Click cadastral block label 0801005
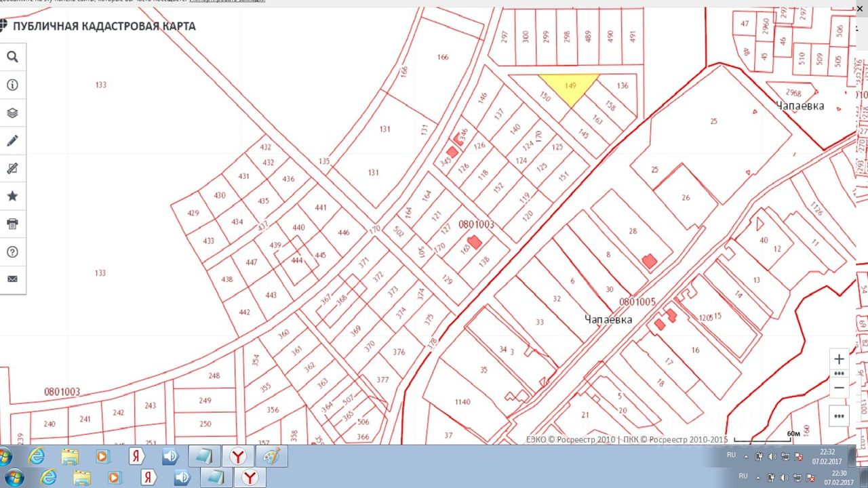 pos(637,302)
